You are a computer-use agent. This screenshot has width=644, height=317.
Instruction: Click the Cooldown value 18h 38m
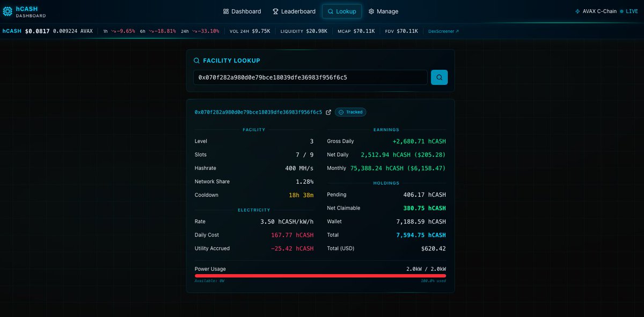pos(301,195)
